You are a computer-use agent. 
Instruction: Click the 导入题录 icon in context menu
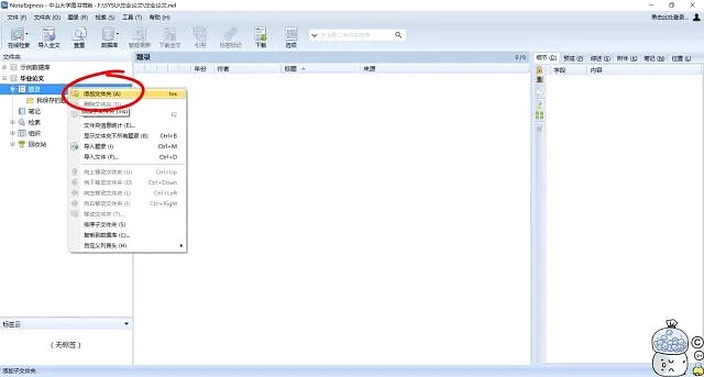pos(75,146)
